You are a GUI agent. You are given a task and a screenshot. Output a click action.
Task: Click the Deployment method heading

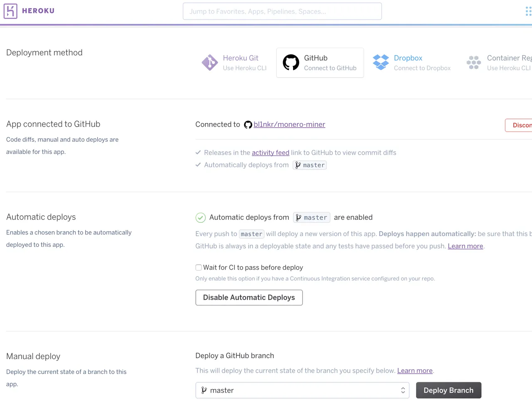click(x=44, y=53)
